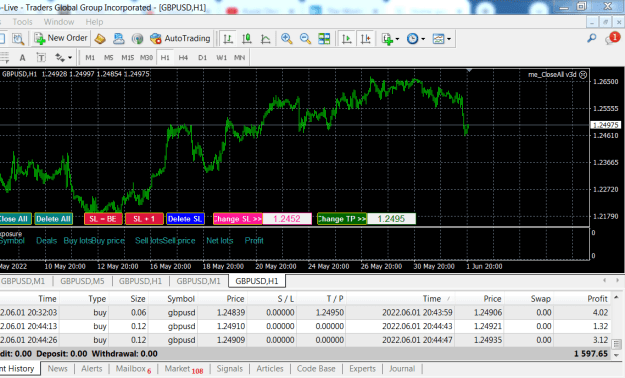The image size is (625, 378).
Task: Switch to M30 timeframe
Action: [146, 57]
